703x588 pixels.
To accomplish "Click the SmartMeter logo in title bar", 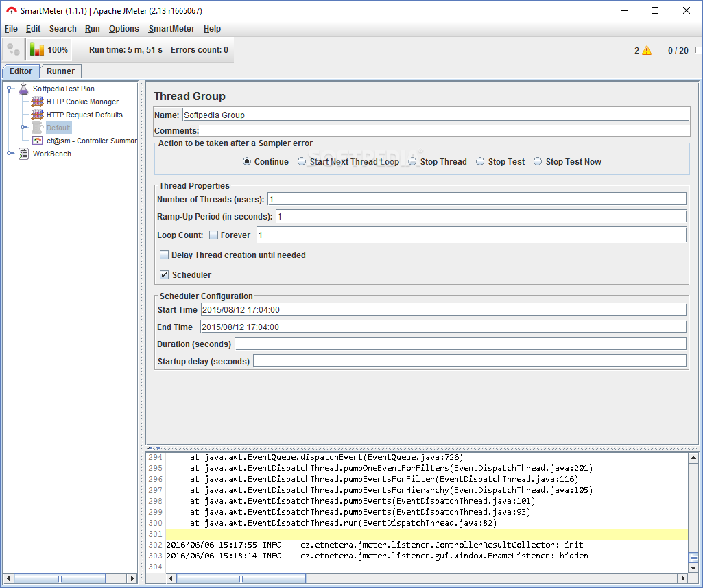I will (x=11, y=10).
